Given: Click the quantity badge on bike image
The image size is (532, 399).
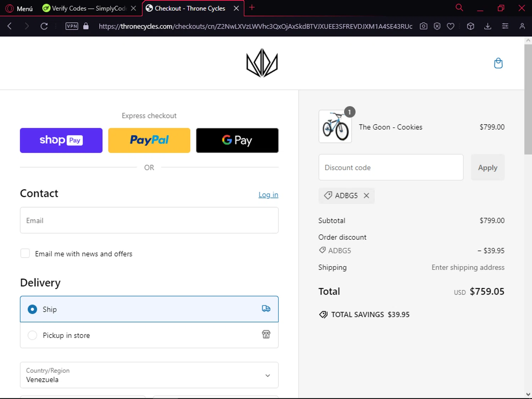Looking at the screenshot, I should pos(350,112).
